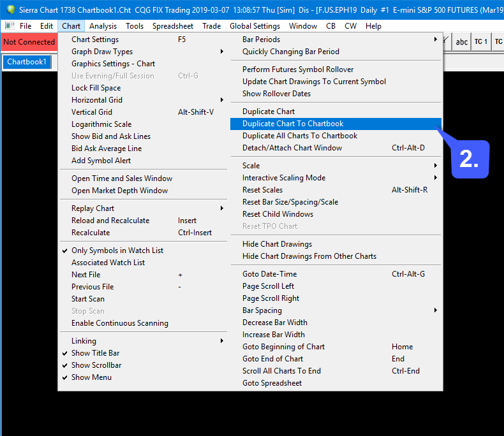The height and width of the screenshot is (436, 504).
Task: Choose Start Scan
Action: tap(144, 299)
